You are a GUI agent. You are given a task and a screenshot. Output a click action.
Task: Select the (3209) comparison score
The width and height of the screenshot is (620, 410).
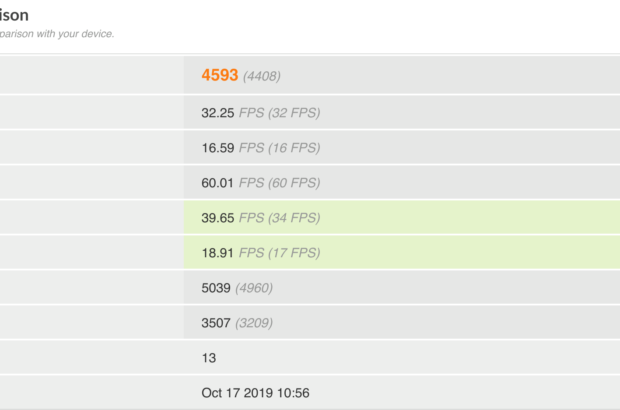click(x=254, y=323)
